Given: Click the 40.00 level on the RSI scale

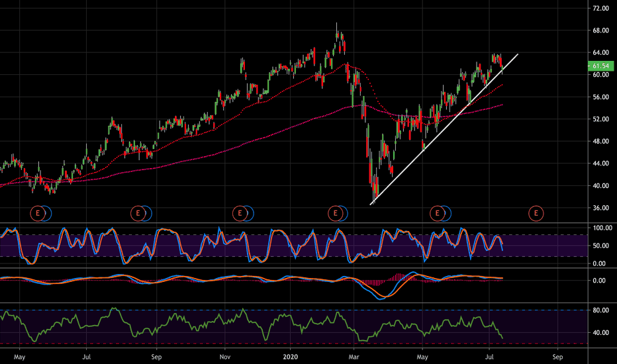Looking at the screenshot, I should coord(600,332).
